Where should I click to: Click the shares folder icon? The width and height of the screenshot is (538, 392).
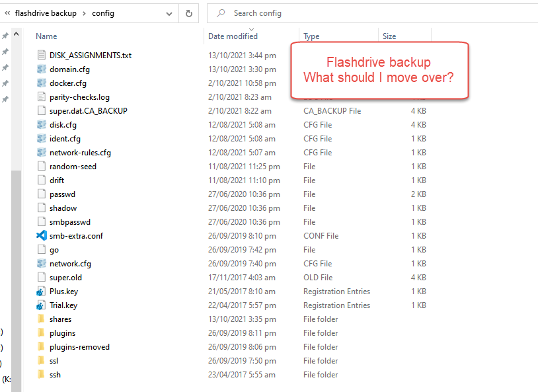coord(41,319)
